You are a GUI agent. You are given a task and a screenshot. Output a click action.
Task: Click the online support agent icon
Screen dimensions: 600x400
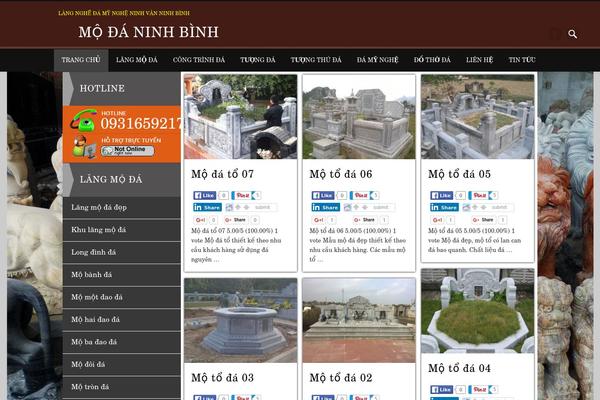(83, 147)
